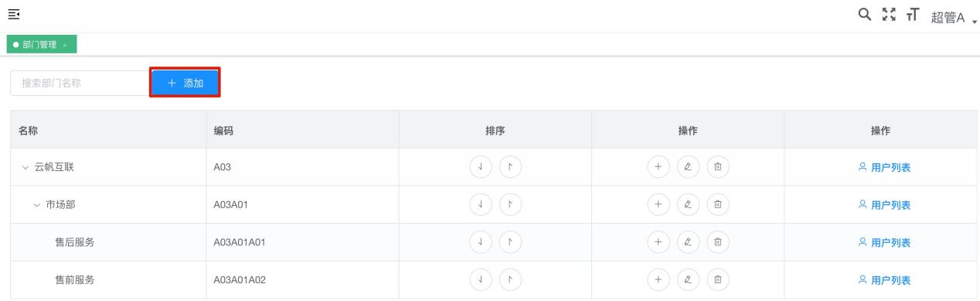This screenshot has width=980, height=301.
Task: Move 云帆互联 down with sort arrow
Action: 482,167
